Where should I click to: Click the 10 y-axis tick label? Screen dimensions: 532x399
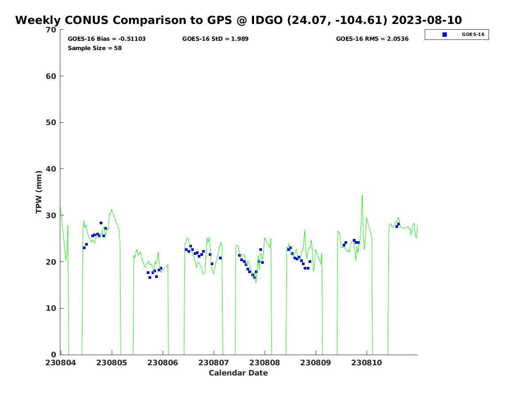tap(51, 309)
